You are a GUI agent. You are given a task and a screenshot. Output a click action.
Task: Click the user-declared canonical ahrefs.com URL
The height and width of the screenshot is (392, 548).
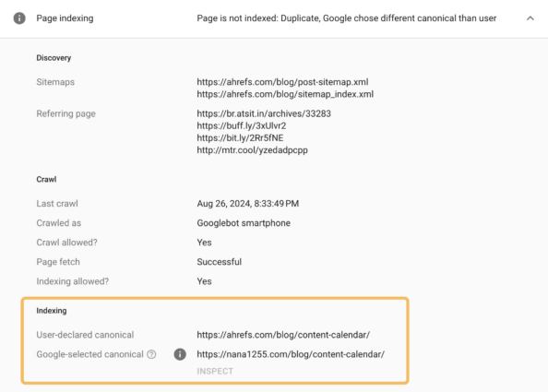283,335
